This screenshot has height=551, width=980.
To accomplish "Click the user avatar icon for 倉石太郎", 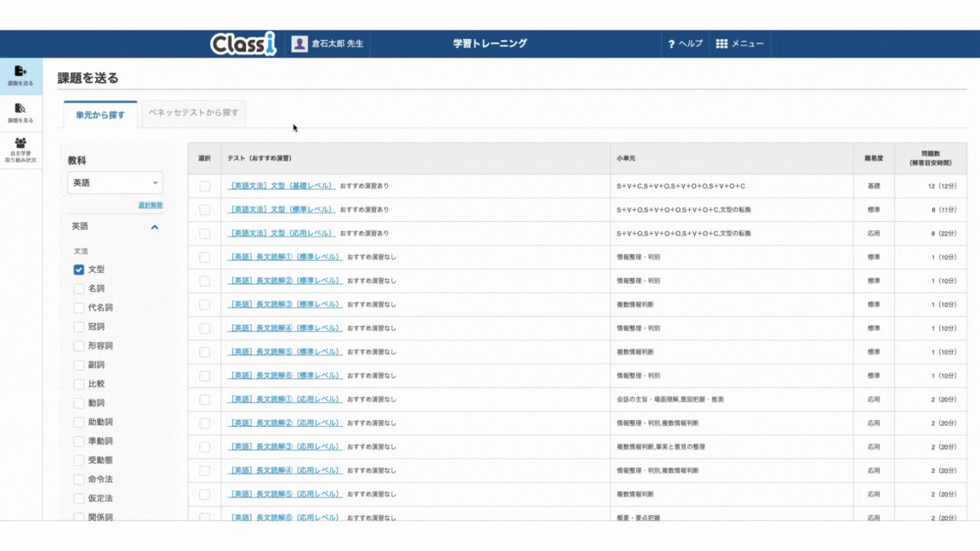I will (299, 44).
